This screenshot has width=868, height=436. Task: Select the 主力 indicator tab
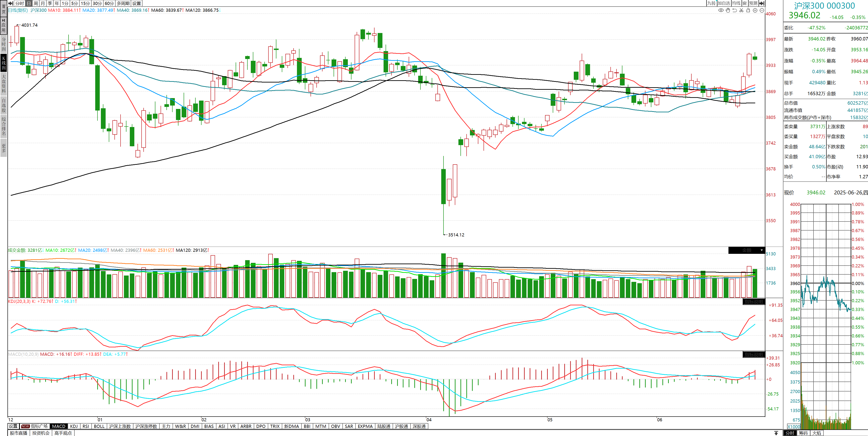click(166, 426)
